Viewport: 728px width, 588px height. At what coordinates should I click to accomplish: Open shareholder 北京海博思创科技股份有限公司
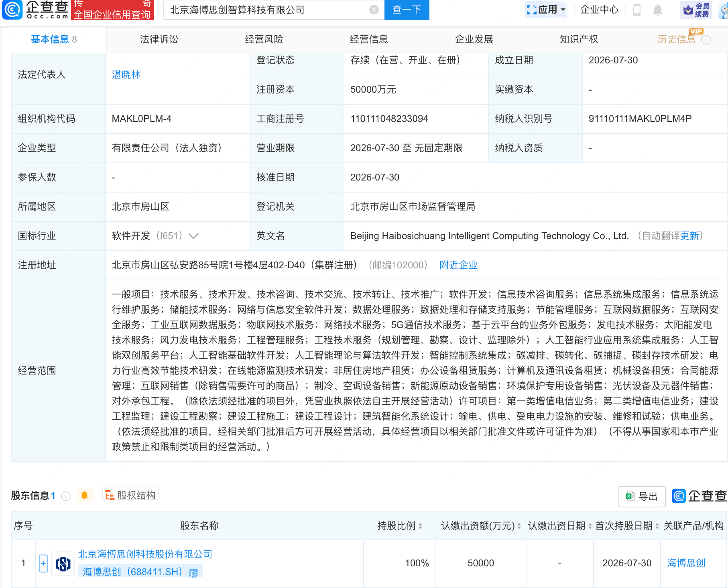click(145, 554)
